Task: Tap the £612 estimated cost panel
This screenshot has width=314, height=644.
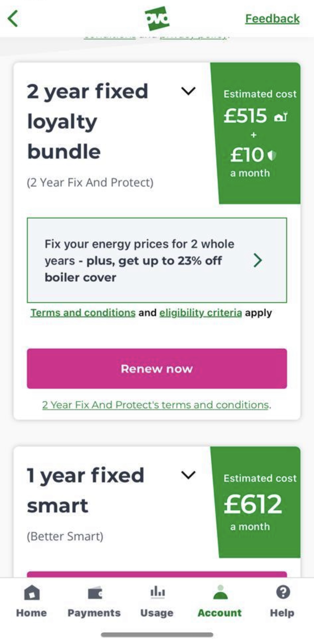Action: (256, 503)
